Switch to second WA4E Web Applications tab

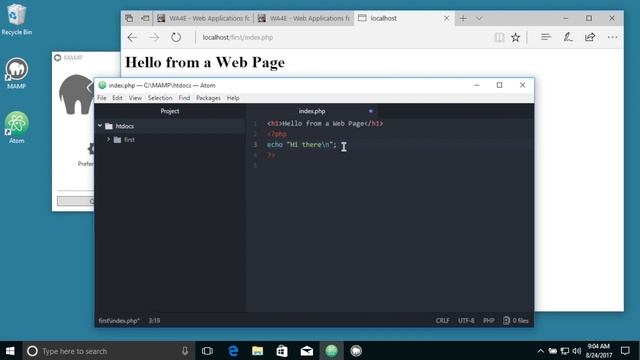[304, 18]
